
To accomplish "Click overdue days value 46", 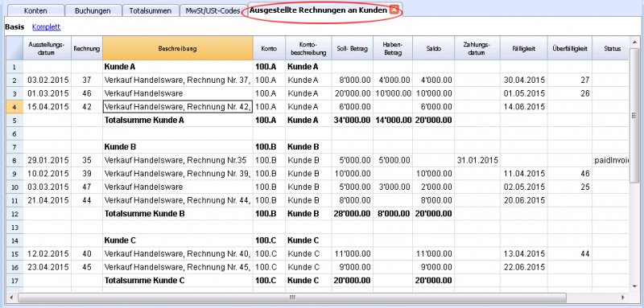I will coord(569,174).
